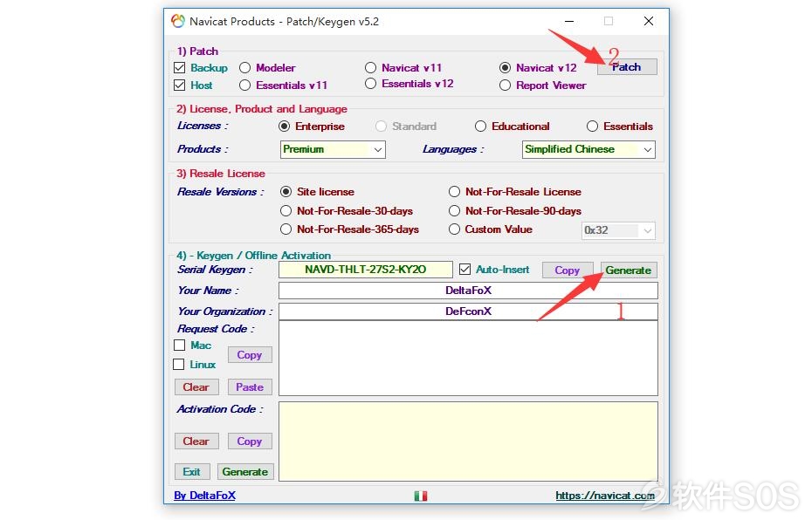Click the Exit button

[x=192, y=472]
